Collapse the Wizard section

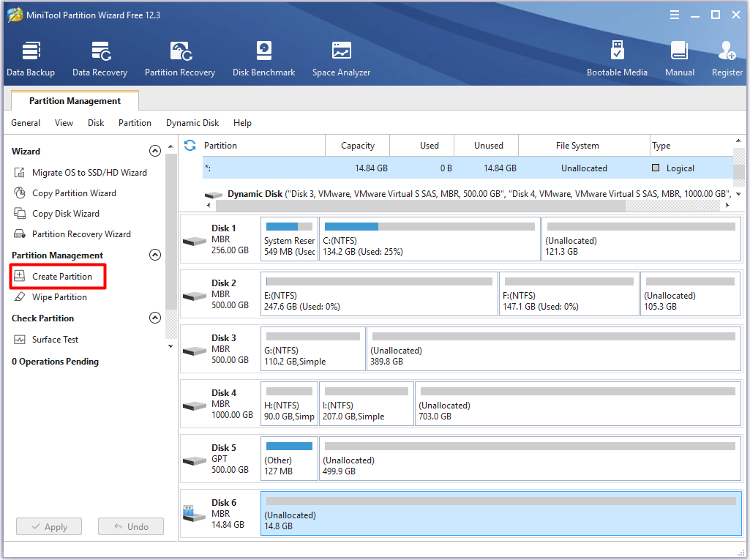tap(155, 152)
